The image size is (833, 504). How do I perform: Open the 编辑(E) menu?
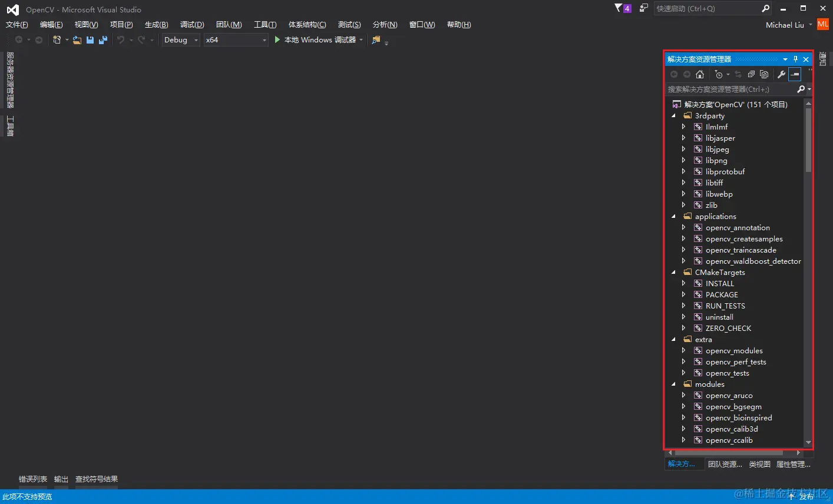(x=51, y=25)
